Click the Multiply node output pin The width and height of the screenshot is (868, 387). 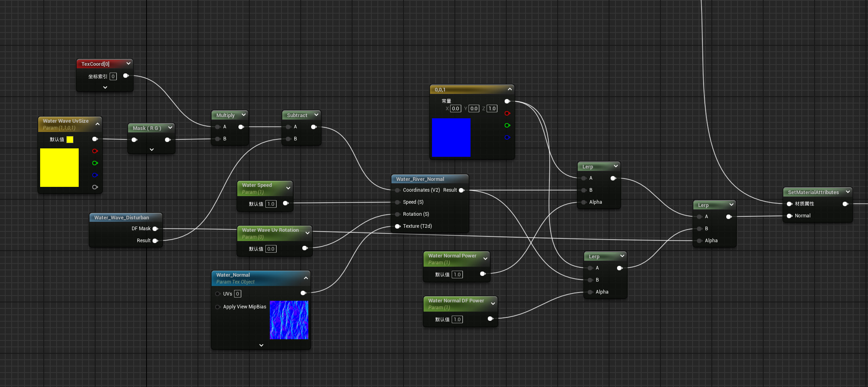[x=241, y=127]
